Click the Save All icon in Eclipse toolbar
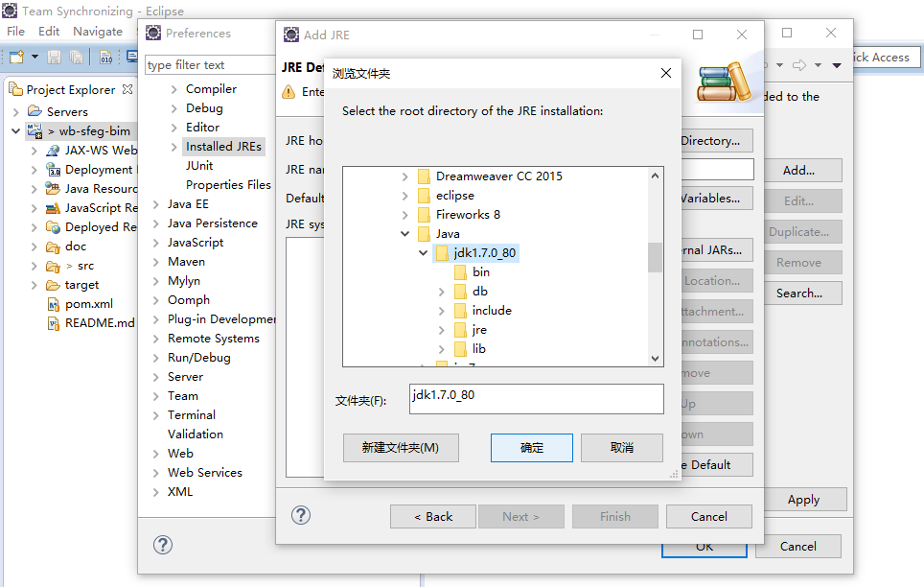 coord(76,57)
